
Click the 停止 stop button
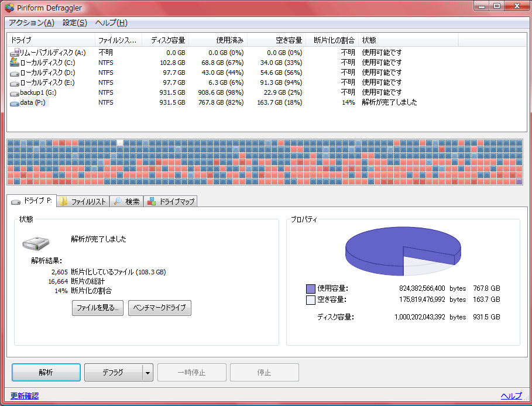tap(265, 373)
